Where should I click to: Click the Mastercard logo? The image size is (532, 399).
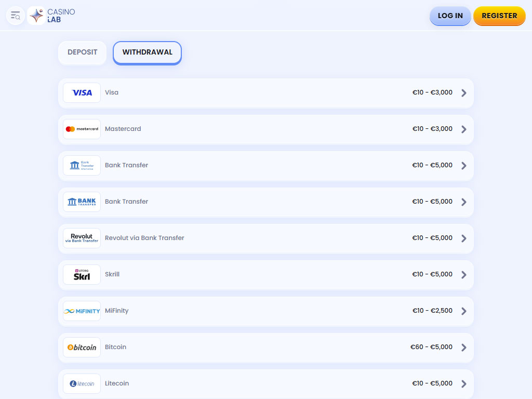(82, 129)
